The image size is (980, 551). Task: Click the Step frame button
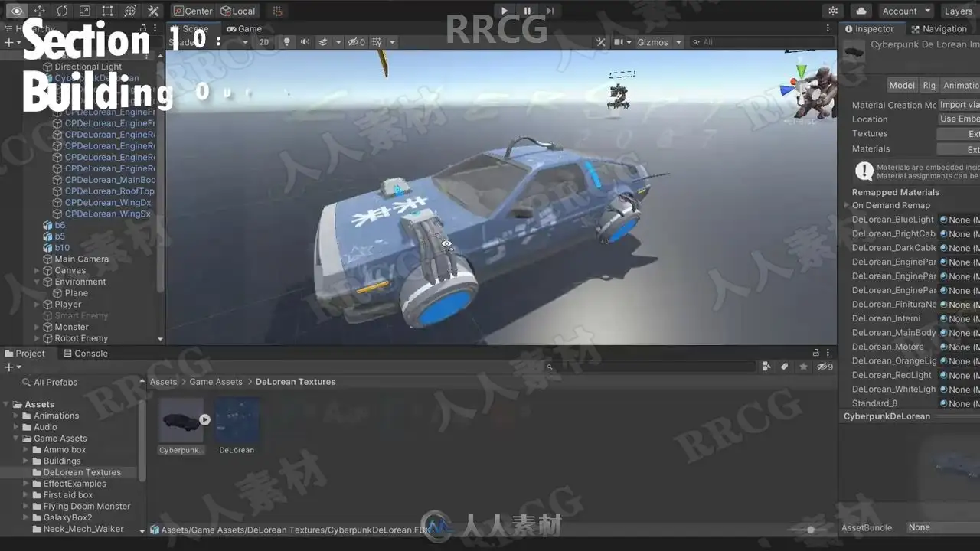pos(550,11)
